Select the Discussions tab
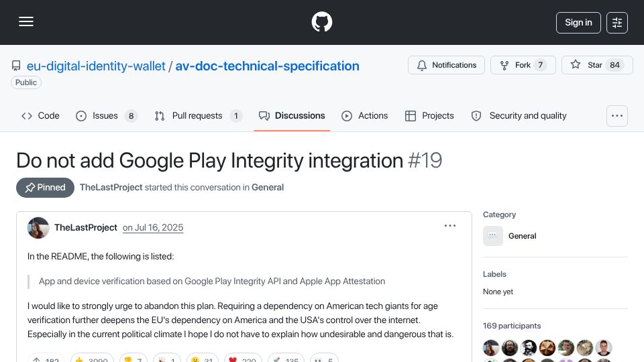Image resolution: width=644 pixels, height=362 pixels. 292,116
